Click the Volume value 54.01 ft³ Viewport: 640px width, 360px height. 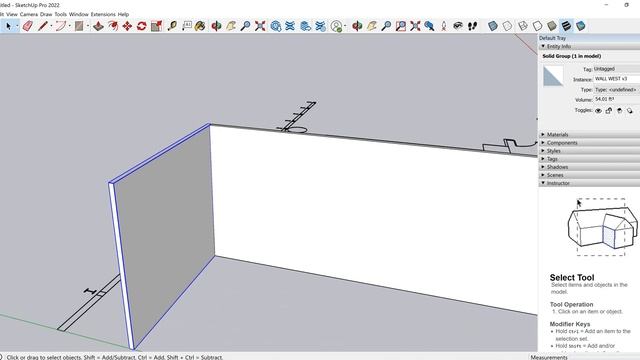[x=604, y=99]
